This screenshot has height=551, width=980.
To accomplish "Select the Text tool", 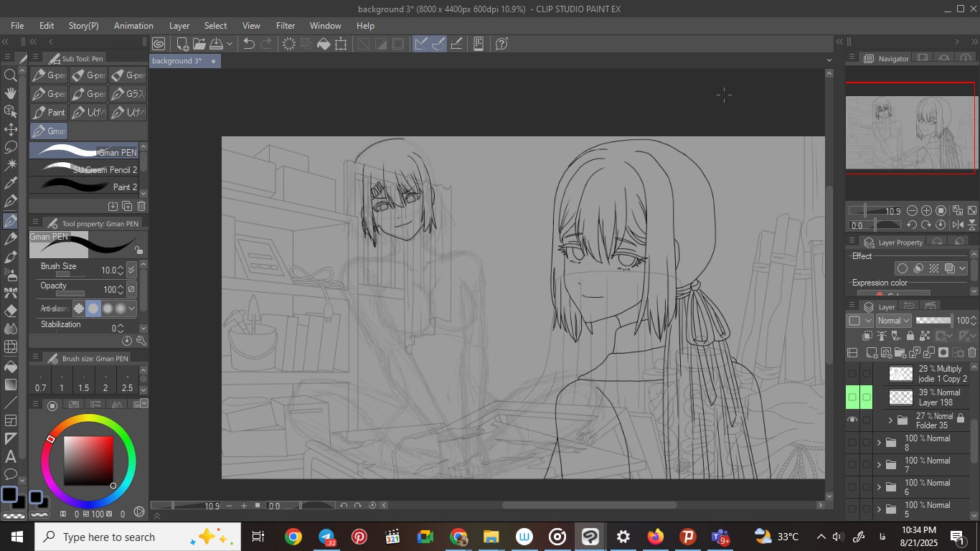I will tap(11, 456).
